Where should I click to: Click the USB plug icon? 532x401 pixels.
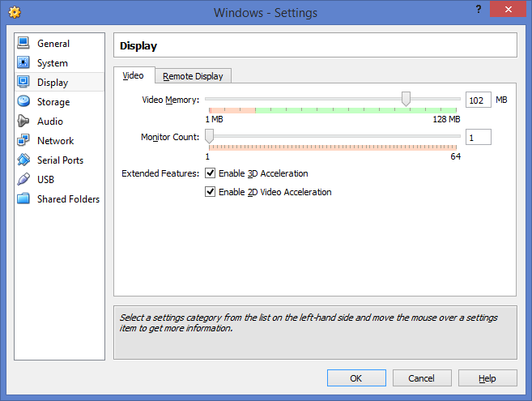(x=23, y=179)
